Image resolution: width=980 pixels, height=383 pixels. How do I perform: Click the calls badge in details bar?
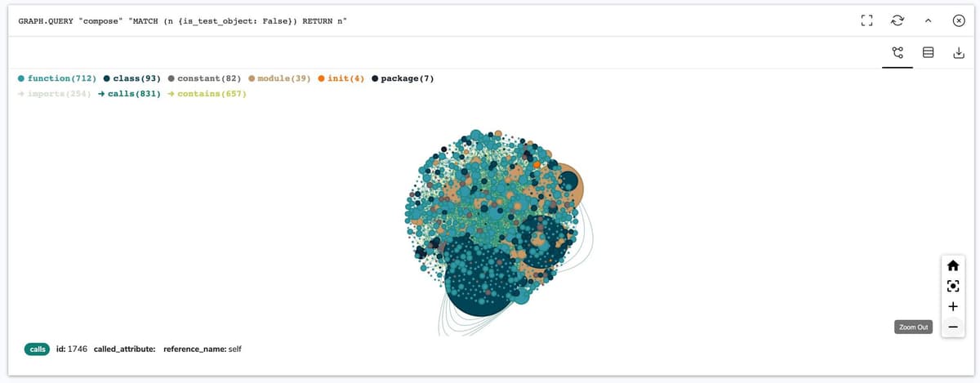click(x=37, y=349)
